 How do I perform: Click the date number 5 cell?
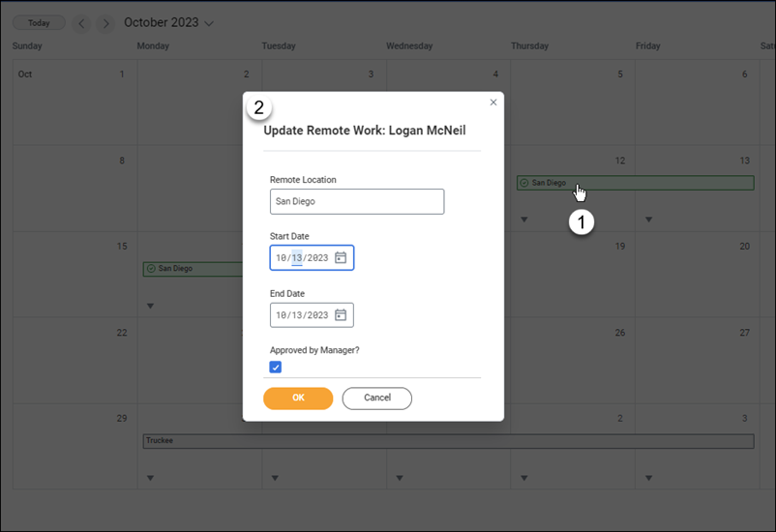(x=573, y=103)
